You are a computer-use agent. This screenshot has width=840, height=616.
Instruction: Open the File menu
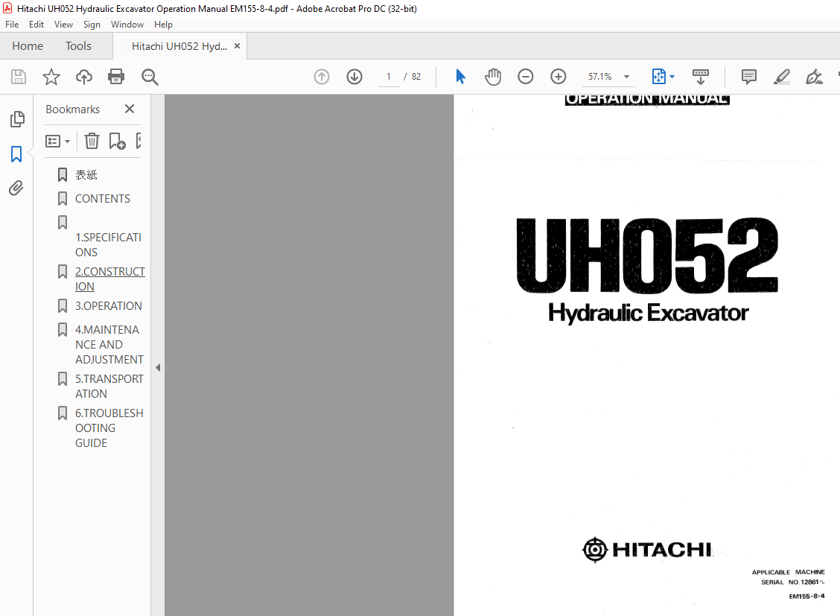pyautogui.click(x=12, y=25)
